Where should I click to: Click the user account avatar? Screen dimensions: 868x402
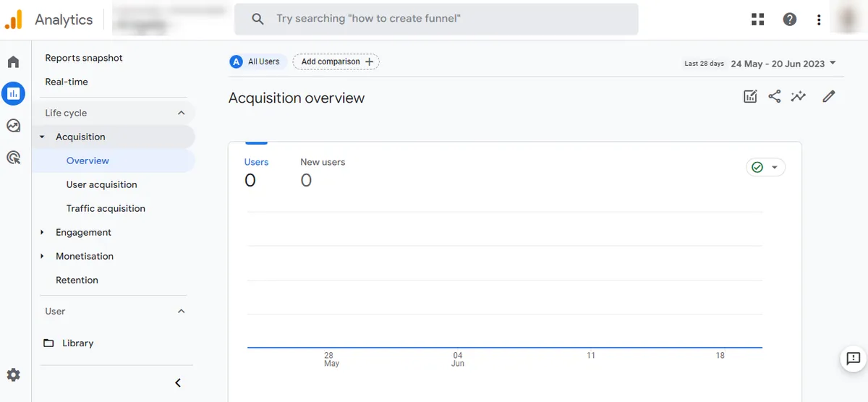(x=848, y=20)
